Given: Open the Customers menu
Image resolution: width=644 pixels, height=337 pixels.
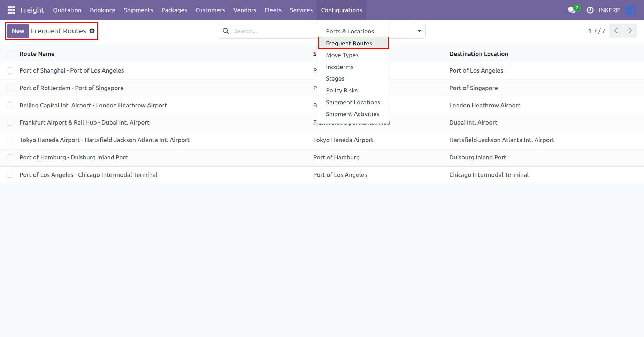Looking at the screenshot, I should point(210,10).
